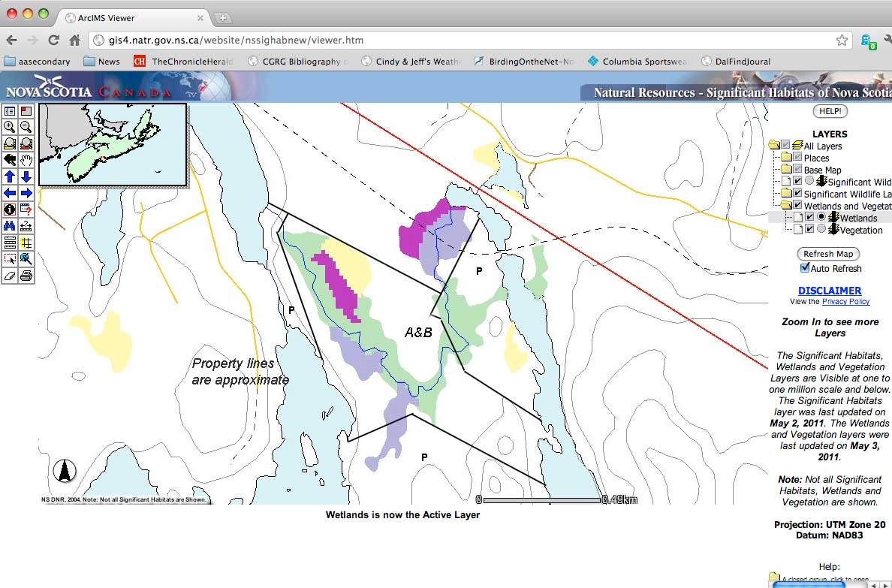
Task: Open the News bookmarks folder
Action: [102, 61]
